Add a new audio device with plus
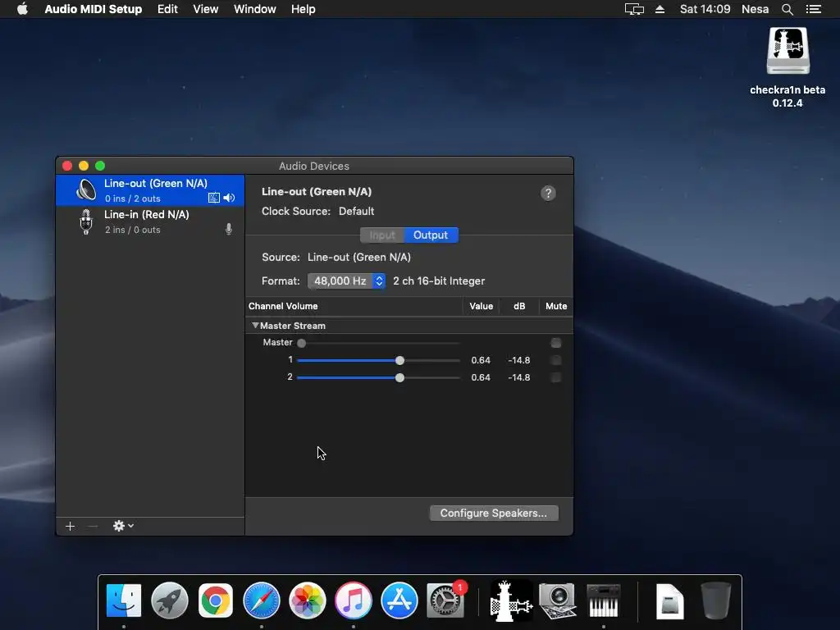The width and height of the screenshot is (840, 630). coord(70,526)
